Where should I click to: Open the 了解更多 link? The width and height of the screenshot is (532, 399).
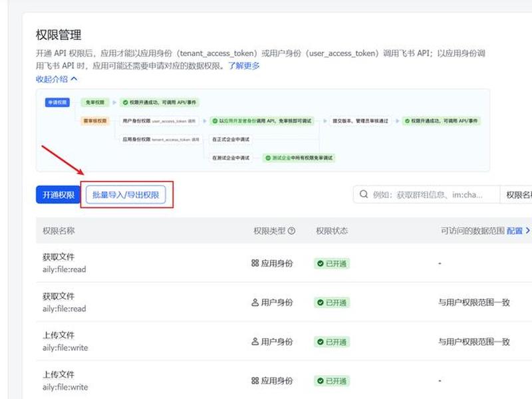(x=244, y=65)
